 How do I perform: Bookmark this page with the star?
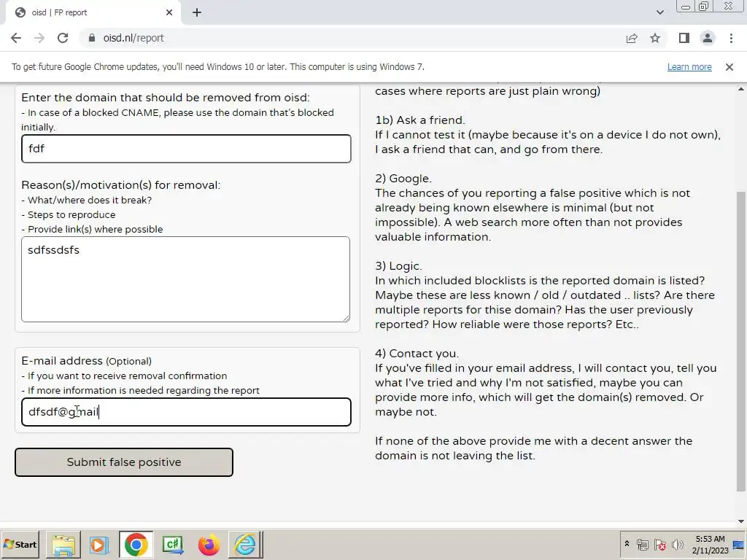[x=655, y=38]
